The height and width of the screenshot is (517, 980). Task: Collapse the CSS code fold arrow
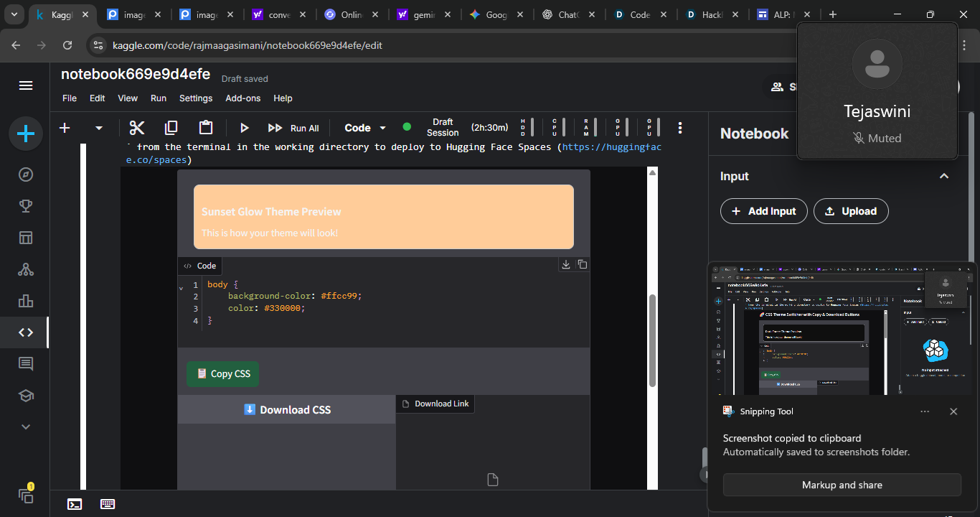181,287
